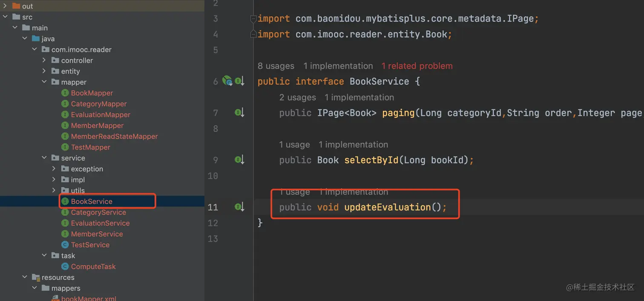Click the impl package icon

pos(65,179)
